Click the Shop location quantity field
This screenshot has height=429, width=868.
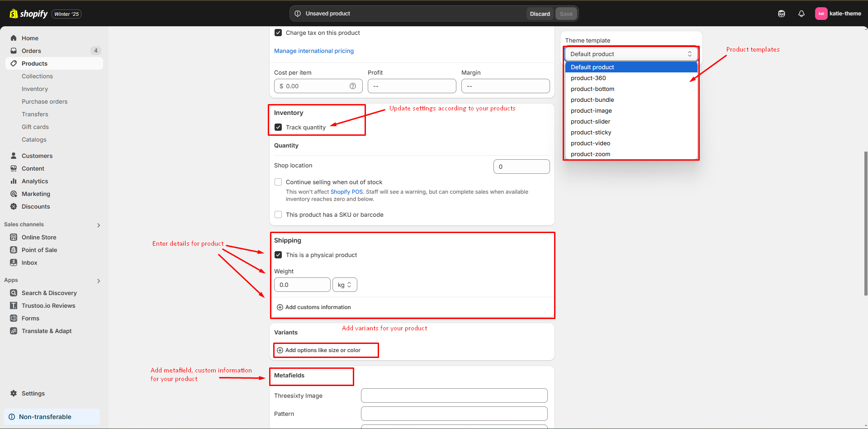[521, 167]
